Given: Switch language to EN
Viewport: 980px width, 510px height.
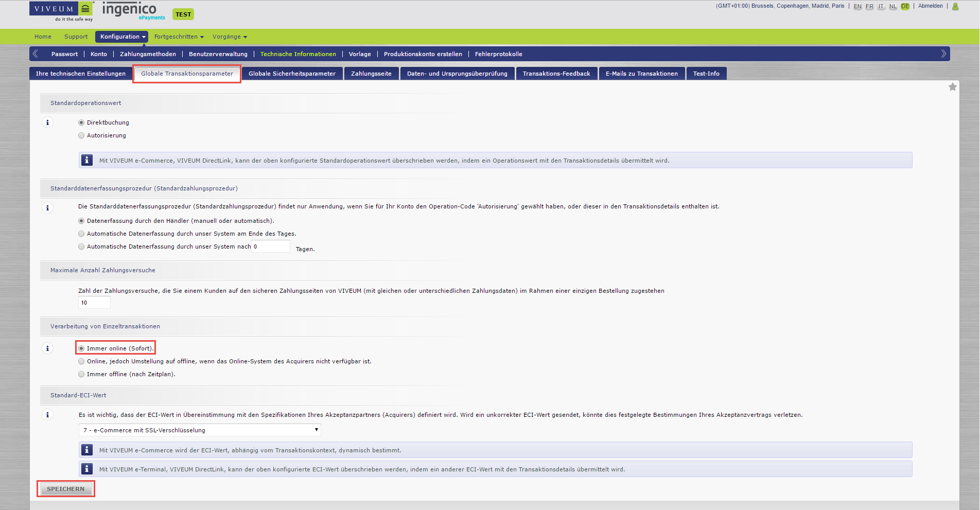Looking at the screenshot, I should tap(857, 7).
